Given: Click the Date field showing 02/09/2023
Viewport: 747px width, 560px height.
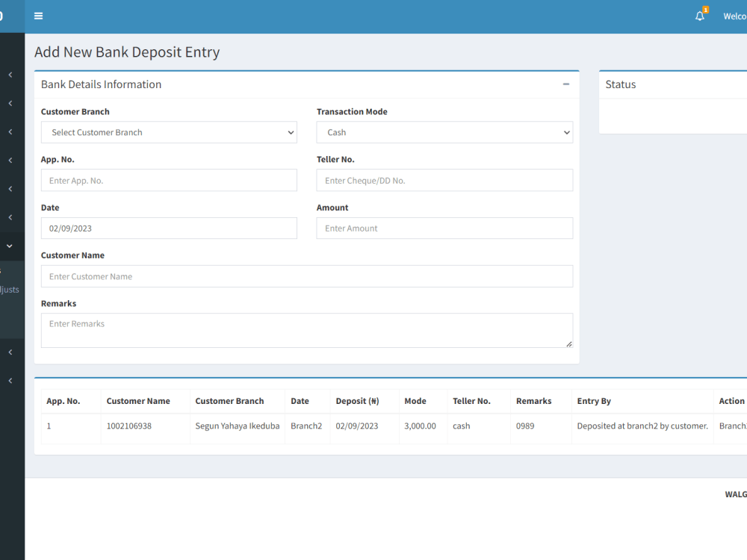Looking at the screenshot, I should pyautogui.click(x=169, y=228).
